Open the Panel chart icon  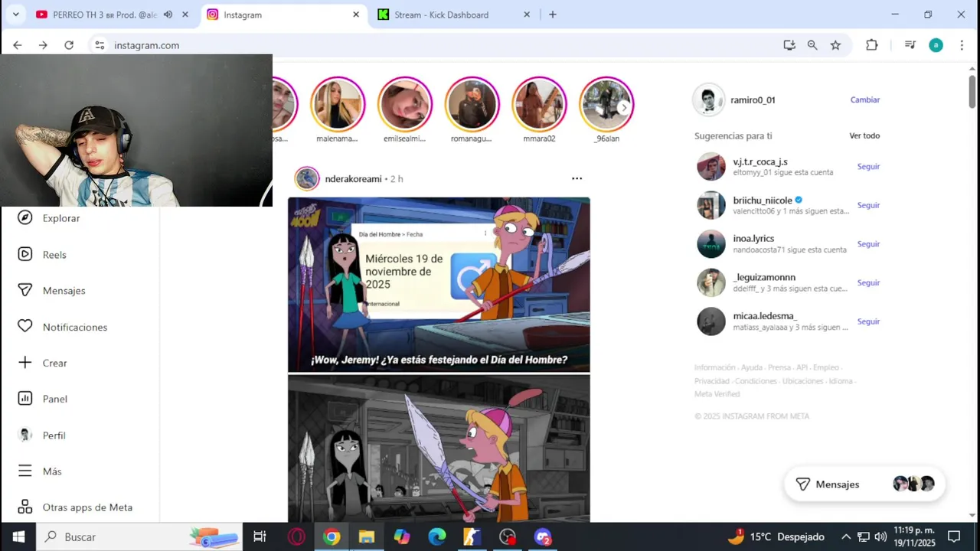click(x=25, y=399)
